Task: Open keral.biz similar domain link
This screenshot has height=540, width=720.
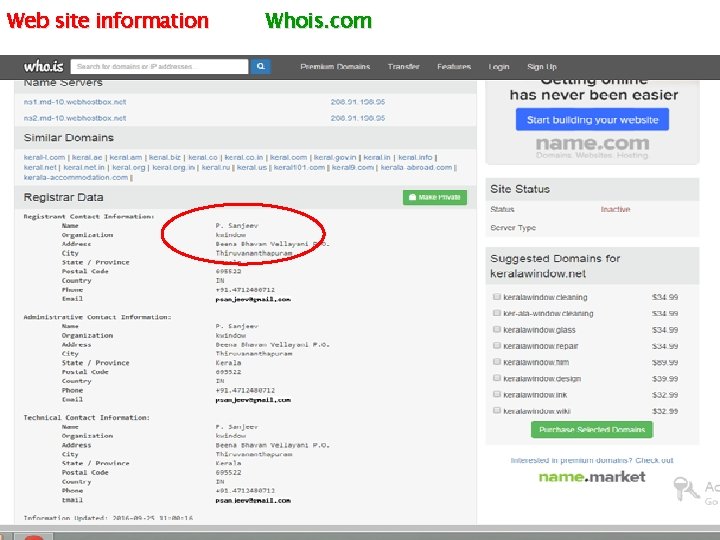Action: (164, 158)
